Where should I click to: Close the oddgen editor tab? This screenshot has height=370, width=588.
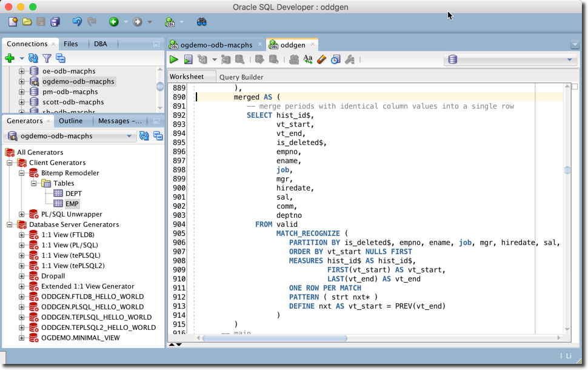pyautogui.click(x=313, y=44)
